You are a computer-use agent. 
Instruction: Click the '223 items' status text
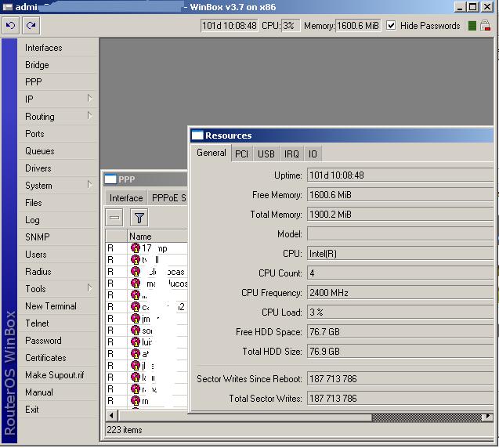pos(125,430)
